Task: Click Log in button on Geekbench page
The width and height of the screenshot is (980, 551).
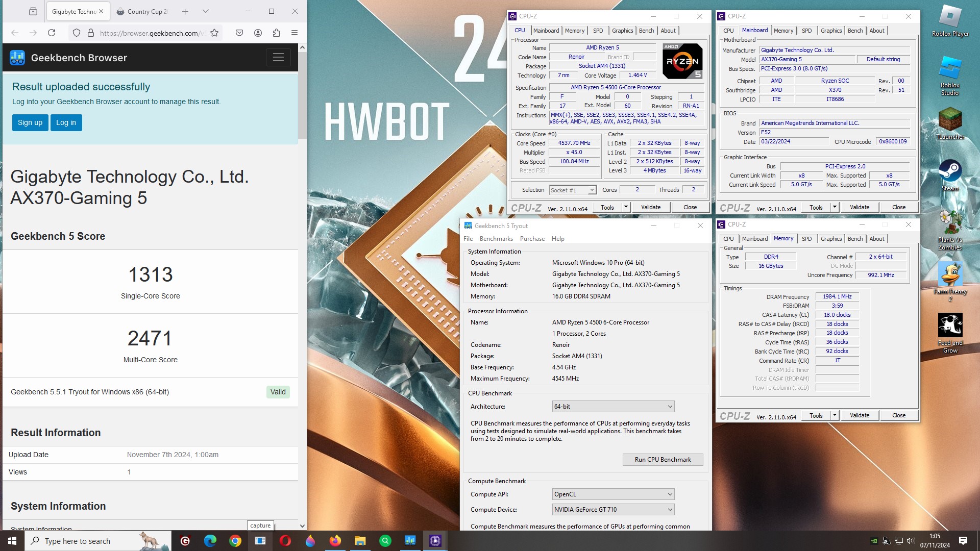Action: click(66, 122)
